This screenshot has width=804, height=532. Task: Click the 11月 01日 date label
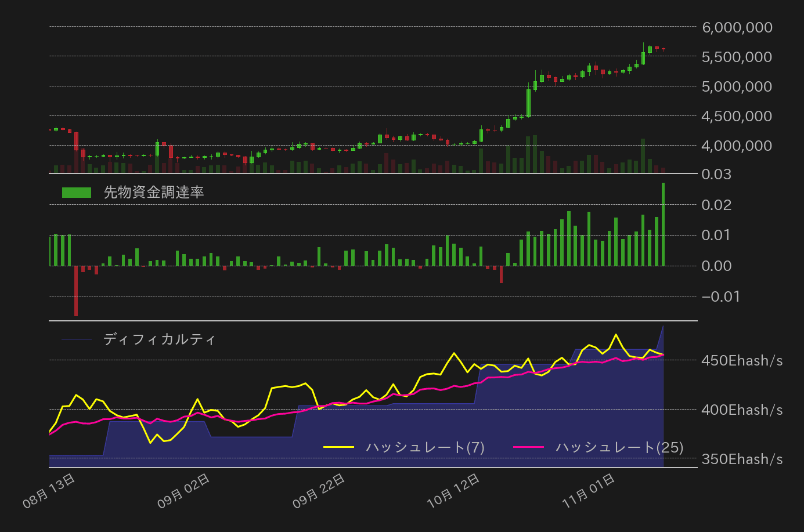click(x=588, y=491)
